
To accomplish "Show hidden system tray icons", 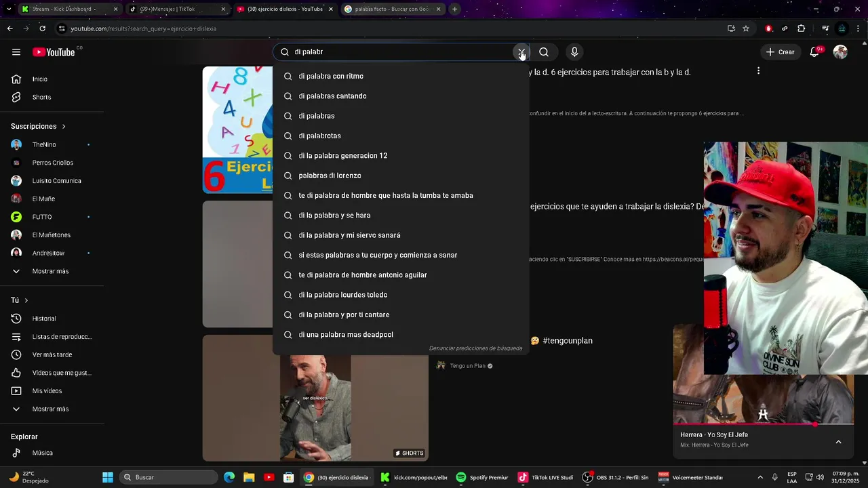I will [x=760, y=477].
